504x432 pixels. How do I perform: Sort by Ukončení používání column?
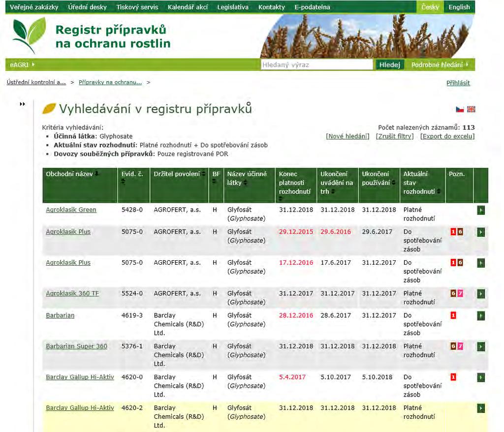tap(393, 183)
